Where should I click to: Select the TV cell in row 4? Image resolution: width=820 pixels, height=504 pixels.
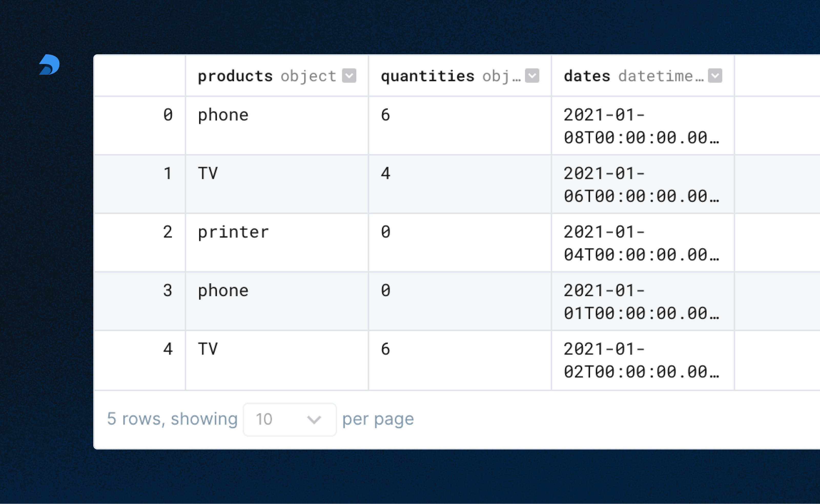208,349
